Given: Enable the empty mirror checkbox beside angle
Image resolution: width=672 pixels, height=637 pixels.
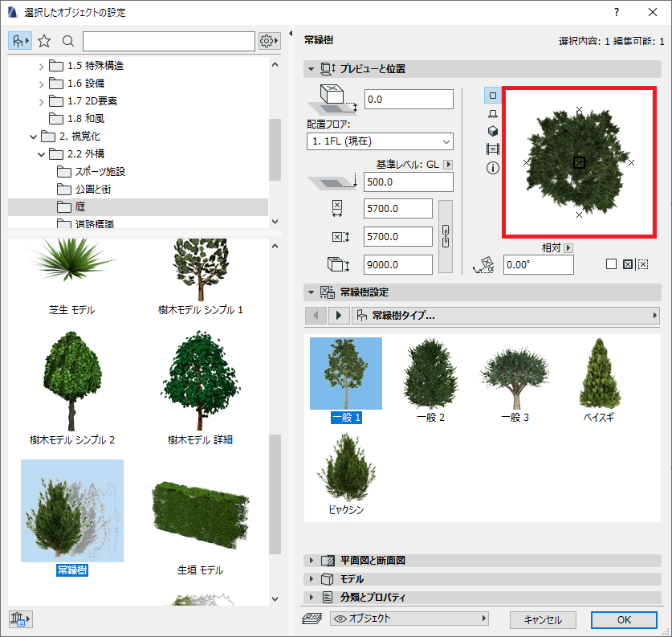Looking at the screenshot, I should [611, 264].
